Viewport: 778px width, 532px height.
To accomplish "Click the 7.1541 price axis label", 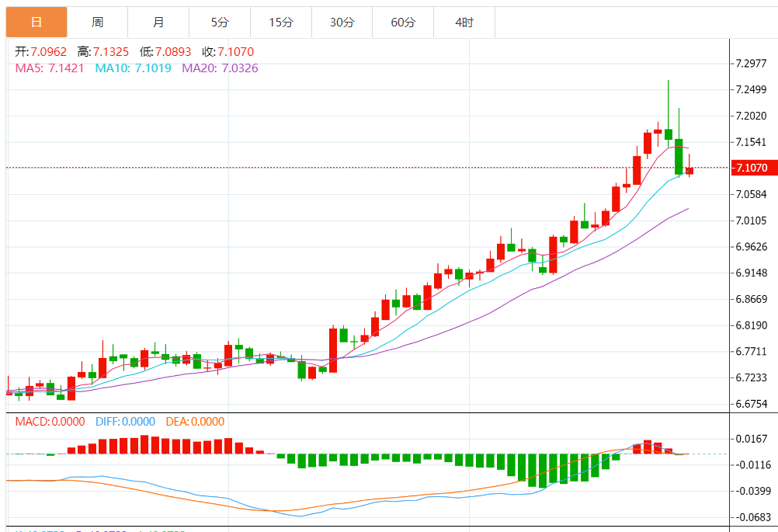I will pyautogui.click(x=751, y=142).
